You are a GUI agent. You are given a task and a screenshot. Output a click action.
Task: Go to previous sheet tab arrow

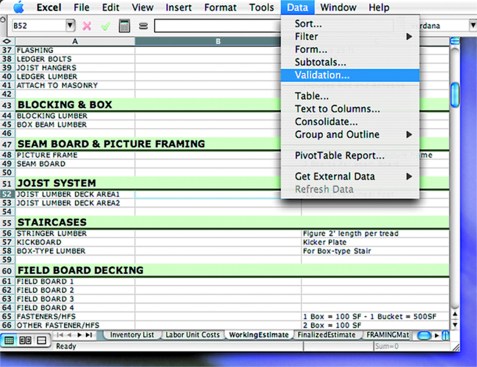(x=70, y=335)
